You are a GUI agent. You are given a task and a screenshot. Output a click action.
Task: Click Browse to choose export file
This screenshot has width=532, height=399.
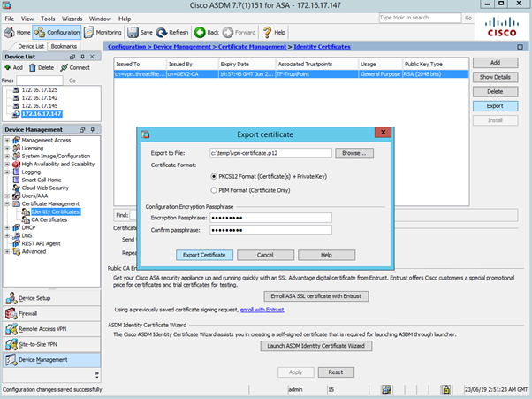click(353, 153)
